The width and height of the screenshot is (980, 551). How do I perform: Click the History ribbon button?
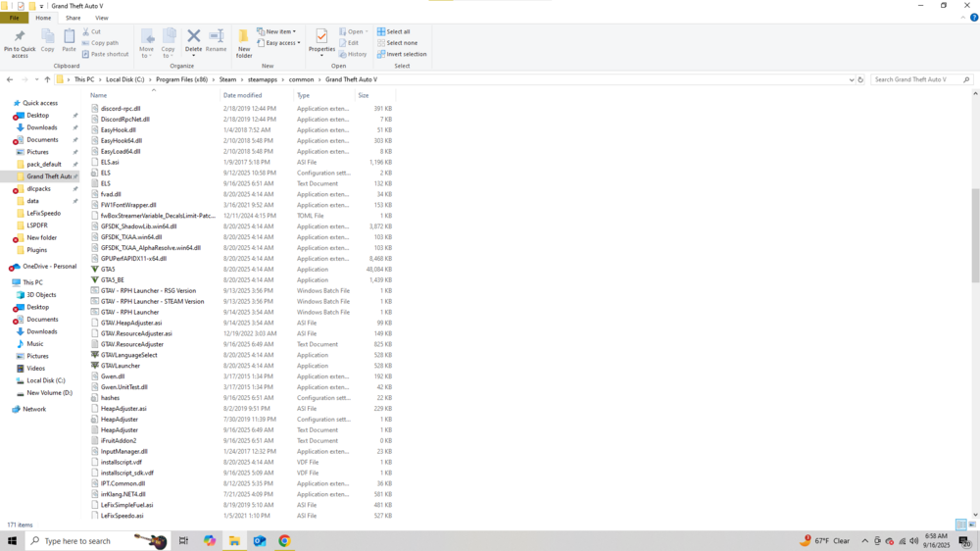pyautogui.click(x=353, y=54)
